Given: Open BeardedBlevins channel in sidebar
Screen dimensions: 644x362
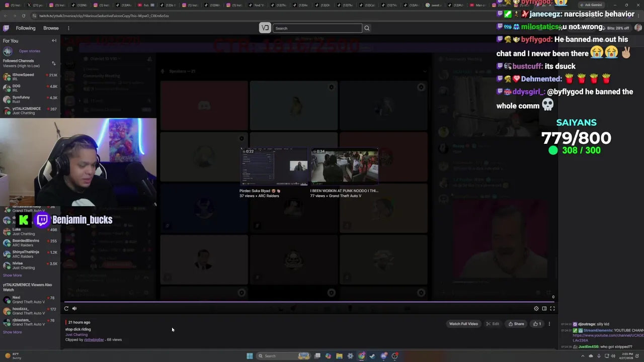Looking at the screenshot, I should click(x=30, y=243).
